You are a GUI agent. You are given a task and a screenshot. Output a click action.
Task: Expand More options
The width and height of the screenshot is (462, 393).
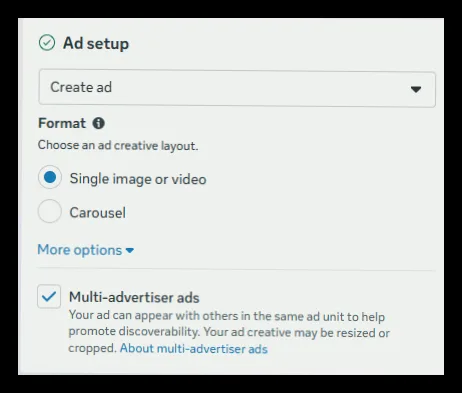tap(86, 250)
